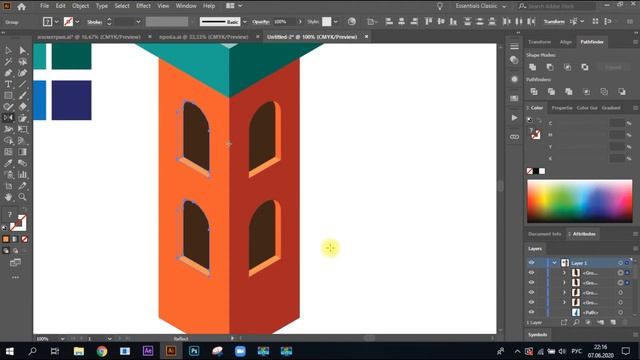Select the Hand tool
Screen dimensions: 640x360
[8, 197]
